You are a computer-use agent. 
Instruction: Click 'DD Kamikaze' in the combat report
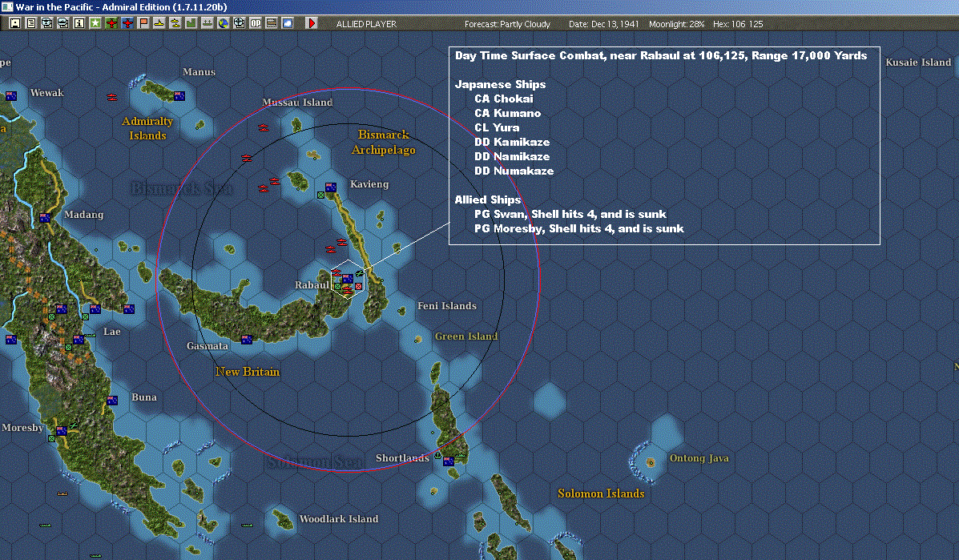point(512,142)
